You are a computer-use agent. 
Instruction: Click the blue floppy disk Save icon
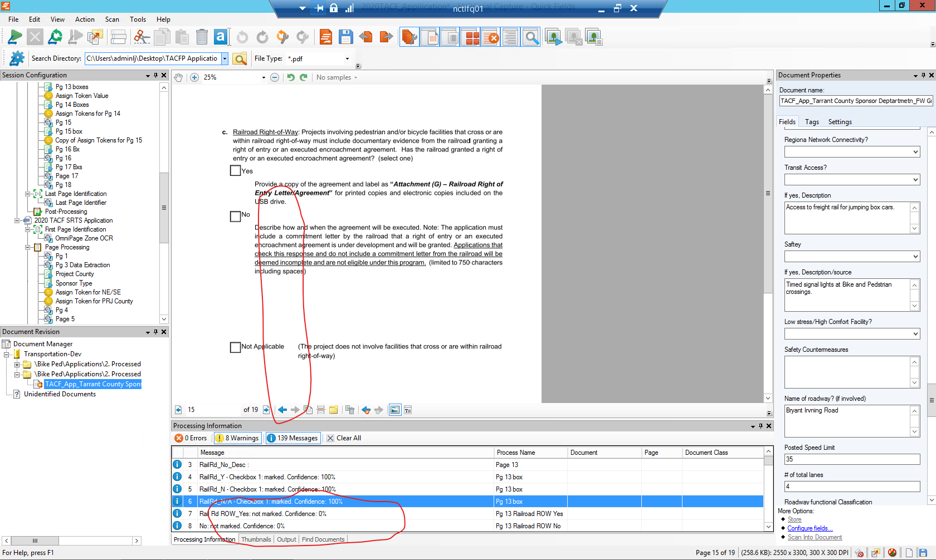tap(346, 37)
